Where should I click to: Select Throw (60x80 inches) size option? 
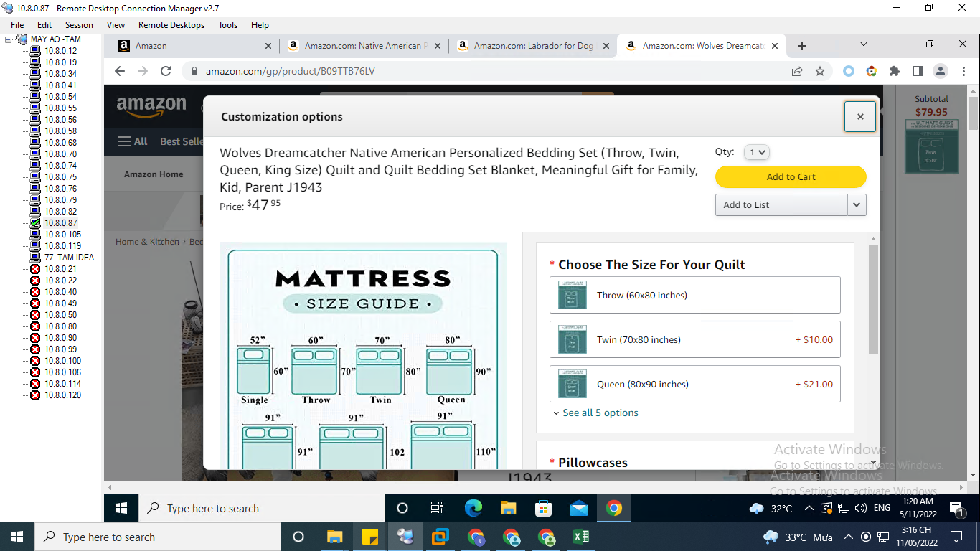pyautogui.click(x=694, y=295)
